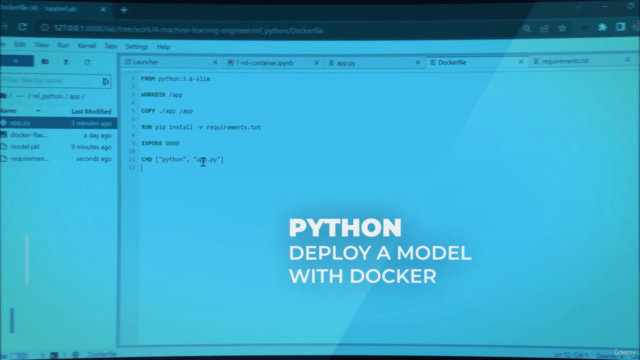640x360 pixels.
Task: Click the browser address bar URL
Action: click(x=188, y=30)
